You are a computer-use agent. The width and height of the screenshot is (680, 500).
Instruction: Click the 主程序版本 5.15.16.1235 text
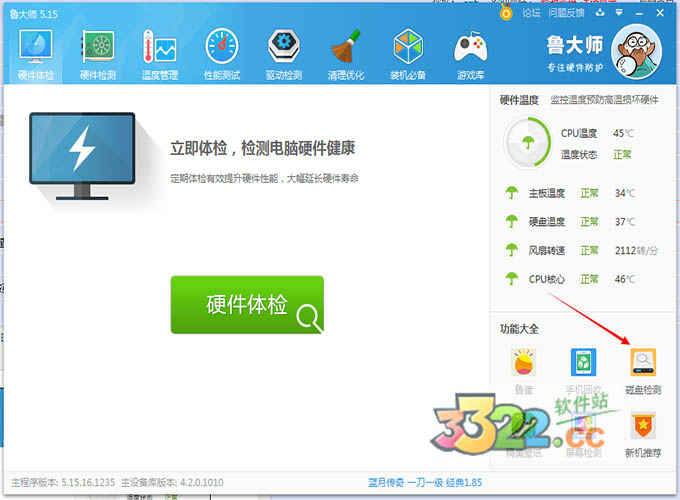pyautogui.click(x=63, y=482)
